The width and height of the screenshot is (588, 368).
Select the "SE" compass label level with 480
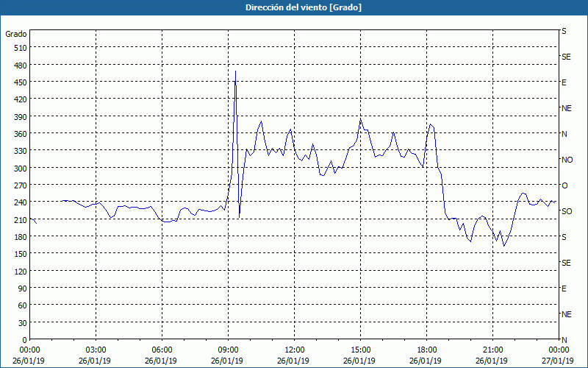click(x=566, y=57)
